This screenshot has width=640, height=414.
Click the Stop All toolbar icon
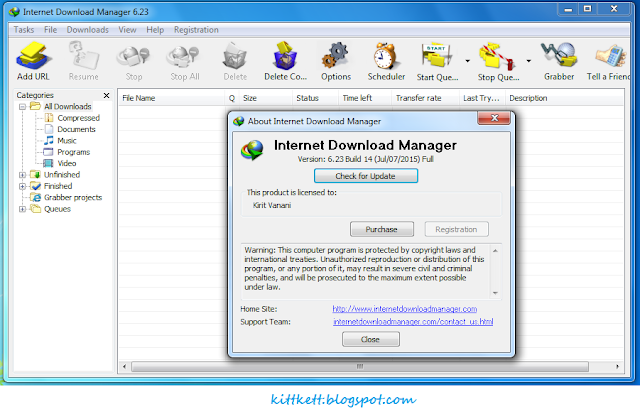click(x=184, y=56)
